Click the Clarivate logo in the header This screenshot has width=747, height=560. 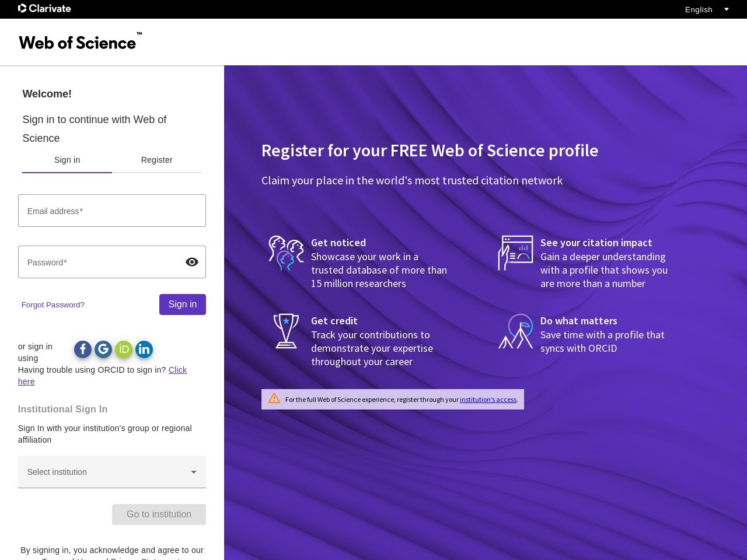pyautogui.click(x=44, y=9)
